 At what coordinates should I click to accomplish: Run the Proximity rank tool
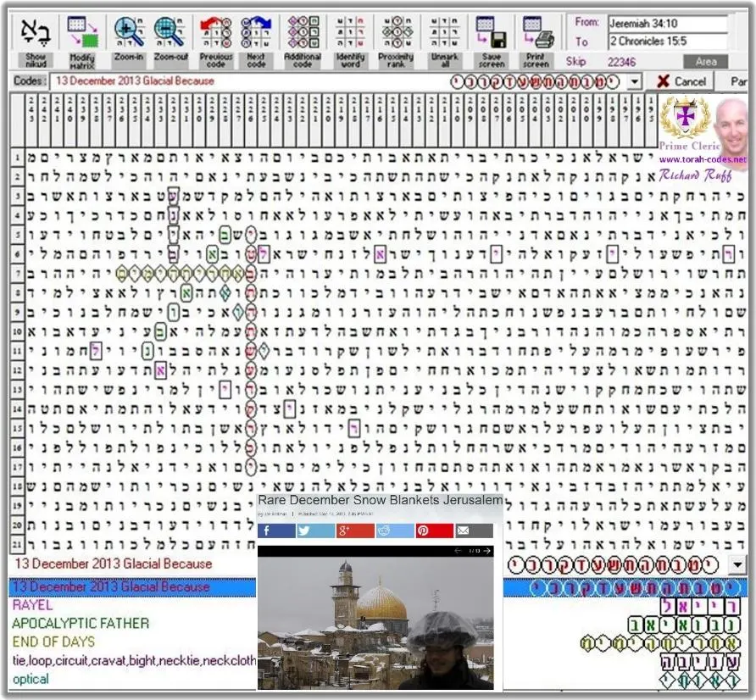397,32
